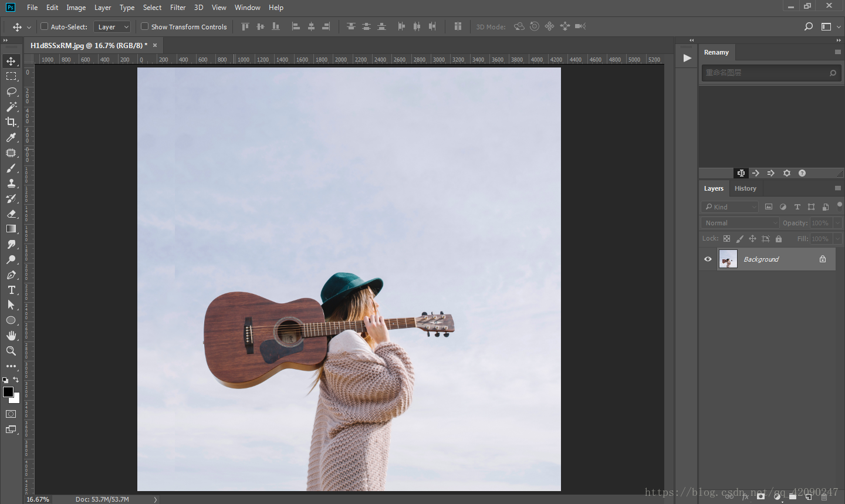Select the Eraser tool
Screen dimensions: 845x504
(11, 214)
